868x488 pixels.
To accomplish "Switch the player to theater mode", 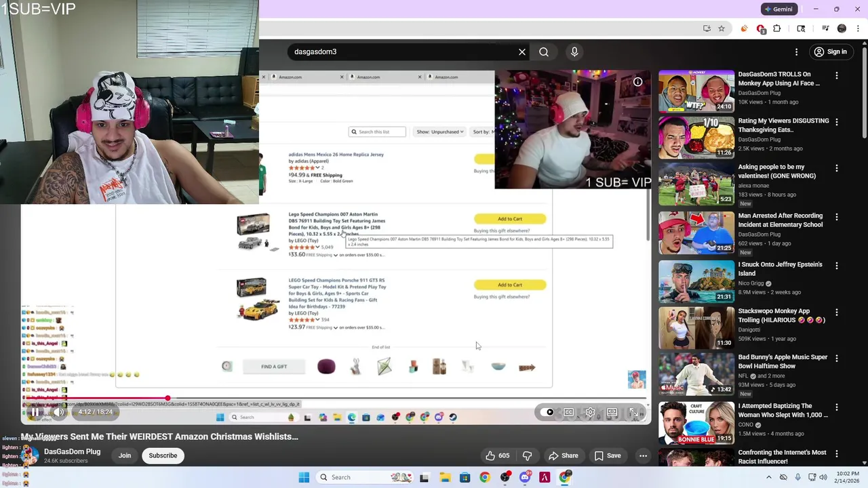I will 612,412.
